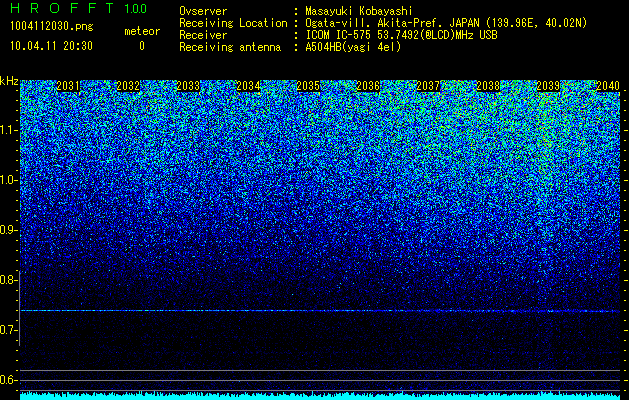Click the 2031 time marker
Viewport: 629px width, 400px height.
coord(69,86)
